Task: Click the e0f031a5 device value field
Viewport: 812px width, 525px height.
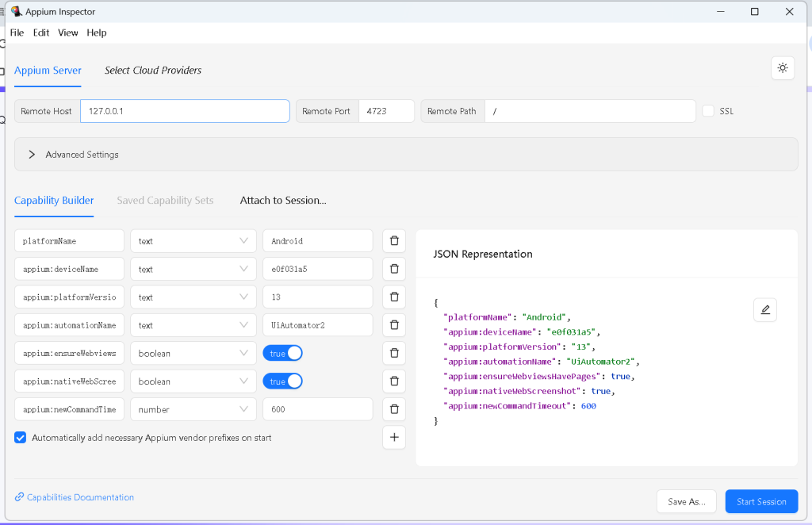Action: [318, 269]
